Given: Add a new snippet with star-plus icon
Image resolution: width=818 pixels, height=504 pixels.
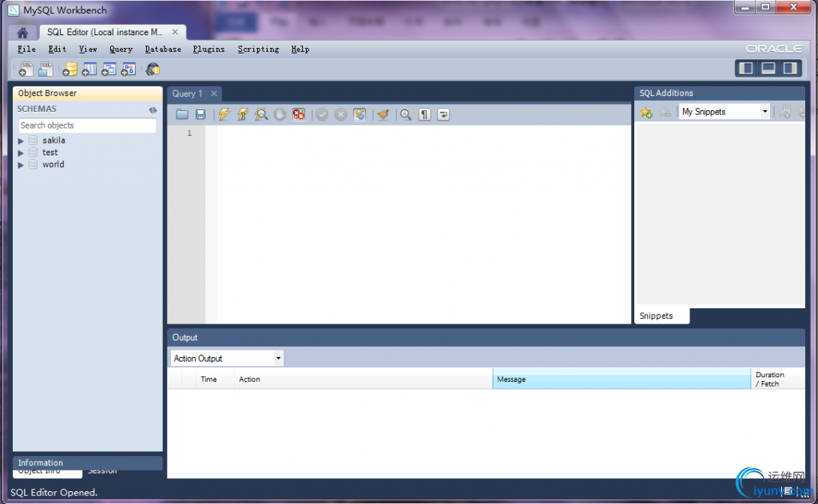Looking at the screenshot, I should point(646,112).
